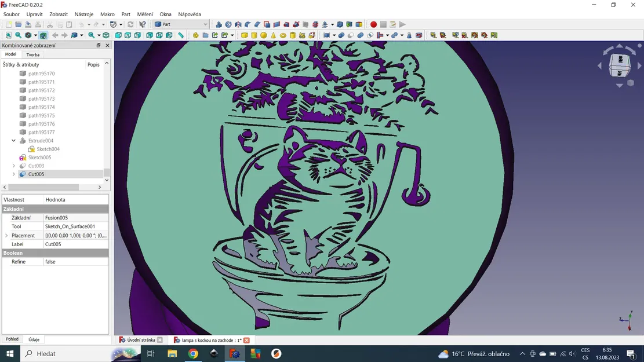Click the Refresh recompute icon
644x362 pixels.
tap(130, 24)
